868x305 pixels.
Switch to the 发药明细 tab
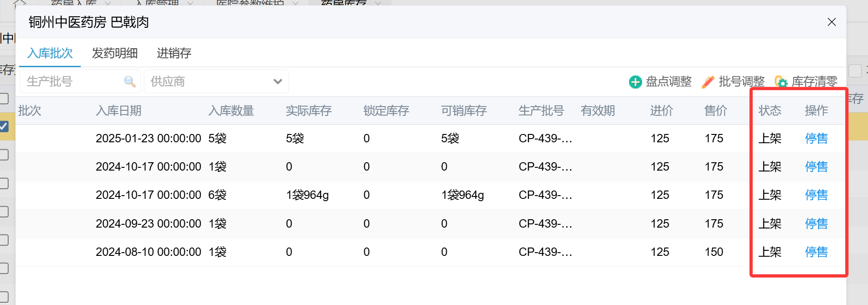pos(115,53)
